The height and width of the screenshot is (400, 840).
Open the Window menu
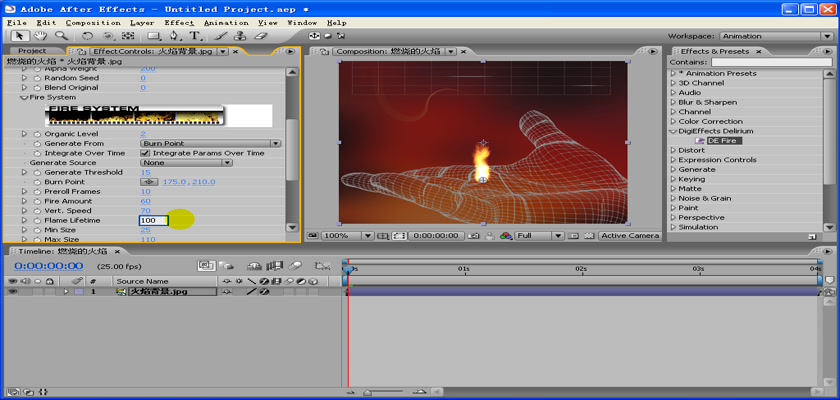point(303,23)
